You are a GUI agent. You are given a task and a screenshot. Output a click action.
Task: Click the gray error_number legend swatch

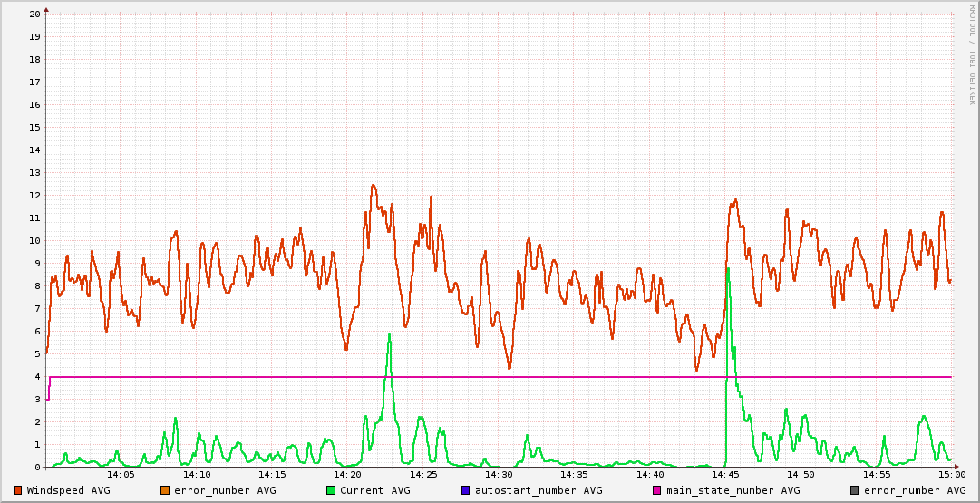click(855, 490)
